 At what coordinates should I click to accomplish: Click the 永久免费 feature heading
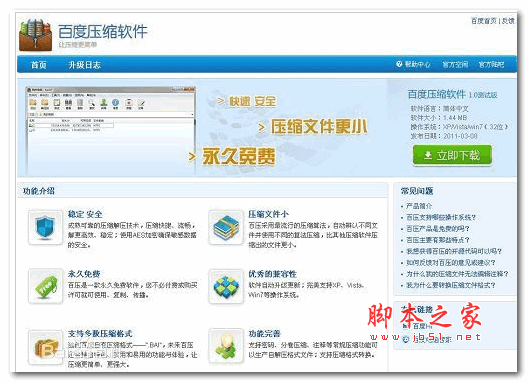(84, 274)
